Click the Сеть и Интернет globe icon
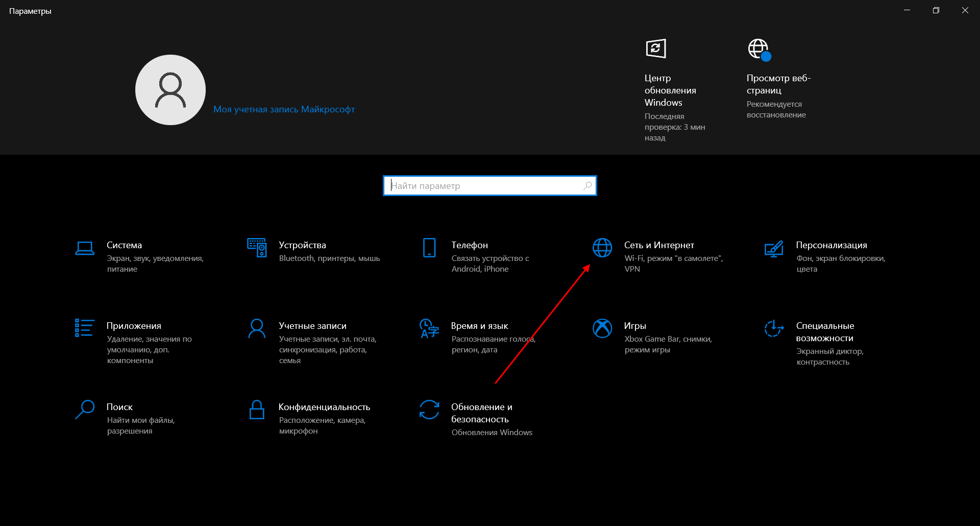Viewport: 980px width, 526px height. click(x=602, y=248)
